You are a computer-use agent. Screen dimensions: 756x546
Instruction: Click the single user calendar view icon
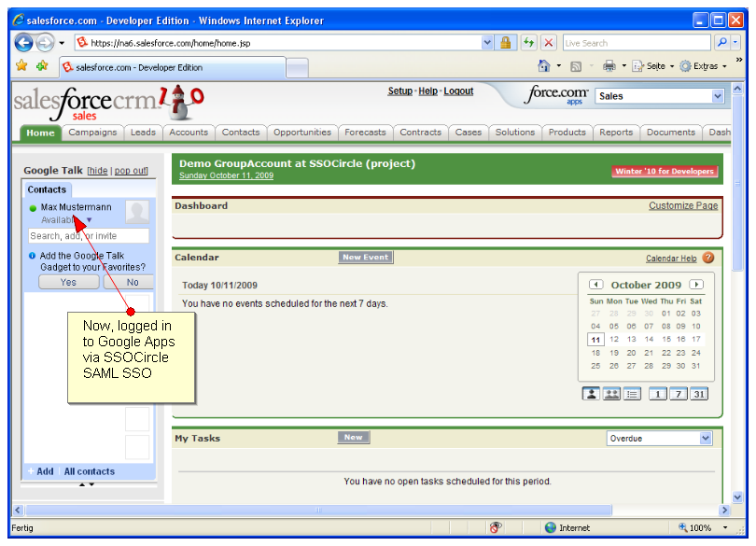click(x=591, y=394)
